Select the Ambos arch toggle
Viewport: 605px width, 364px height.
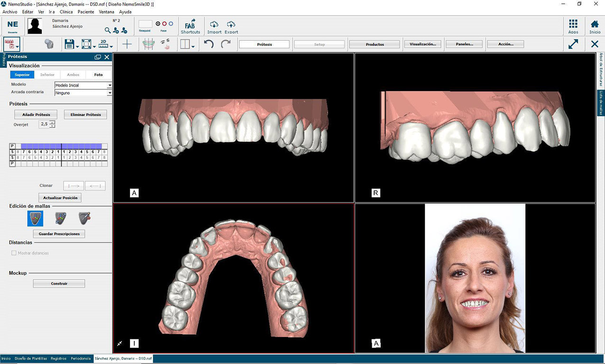coord(73,74)
